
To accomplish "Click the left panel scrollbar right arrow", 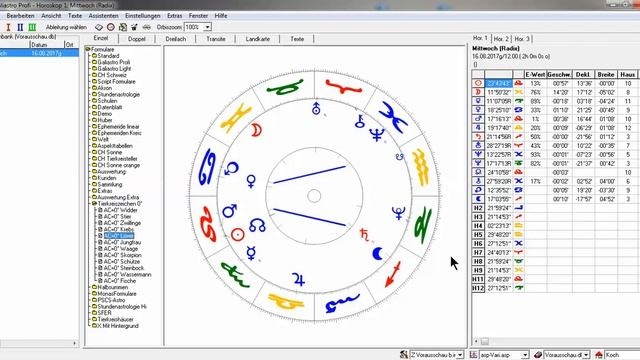I will coord(75,343).
